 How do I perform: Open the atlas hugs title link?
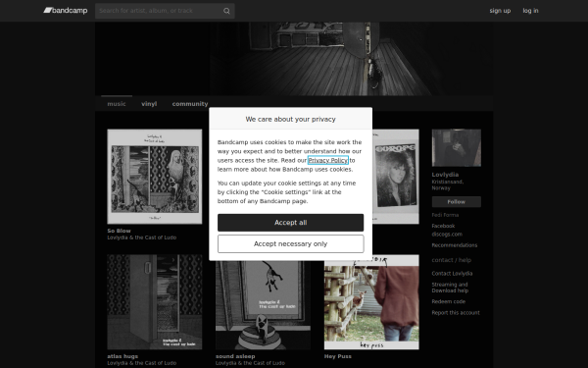(x=122, y=356)
